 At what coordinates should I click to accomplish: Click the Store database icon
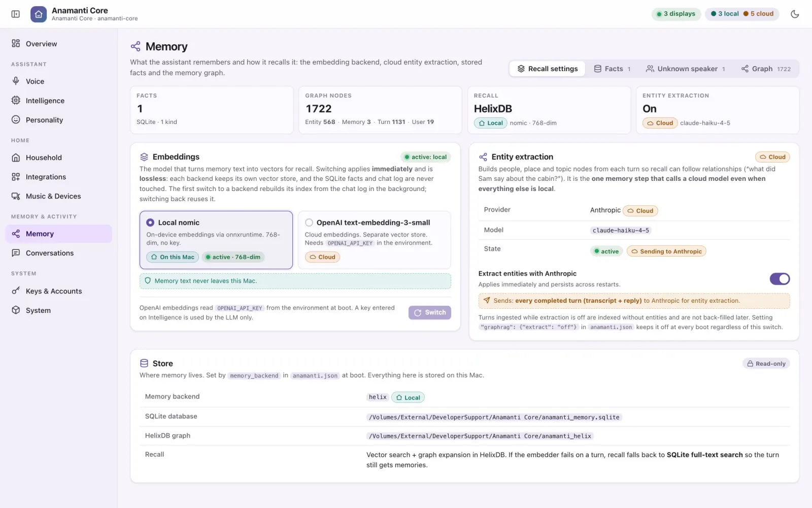144,363
